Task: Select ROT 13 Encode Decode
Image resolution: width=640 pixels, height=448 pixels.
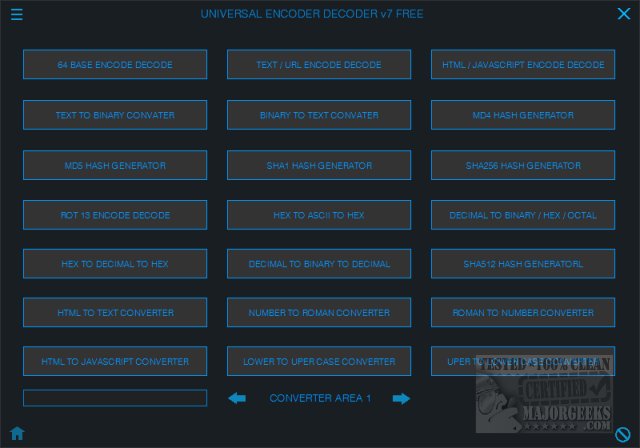Action: click(115, 215)
